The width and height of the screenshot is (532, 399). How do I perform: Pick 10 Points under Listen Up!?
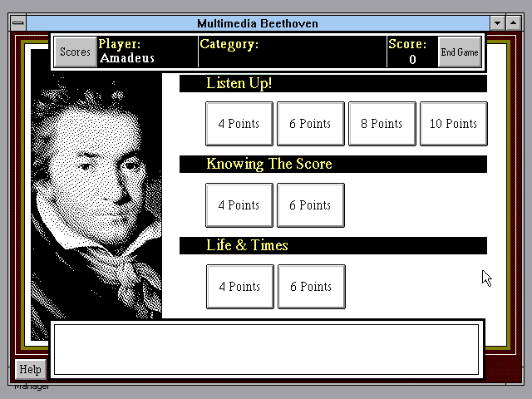coord(454,124)
